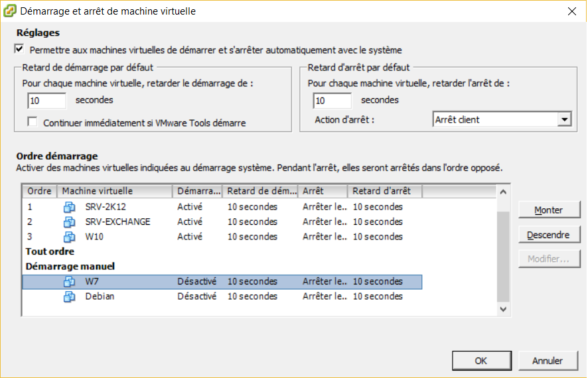
Task: Click the W10 virtual machine icon
Action: pyautogui.click(x=69, y=237)
